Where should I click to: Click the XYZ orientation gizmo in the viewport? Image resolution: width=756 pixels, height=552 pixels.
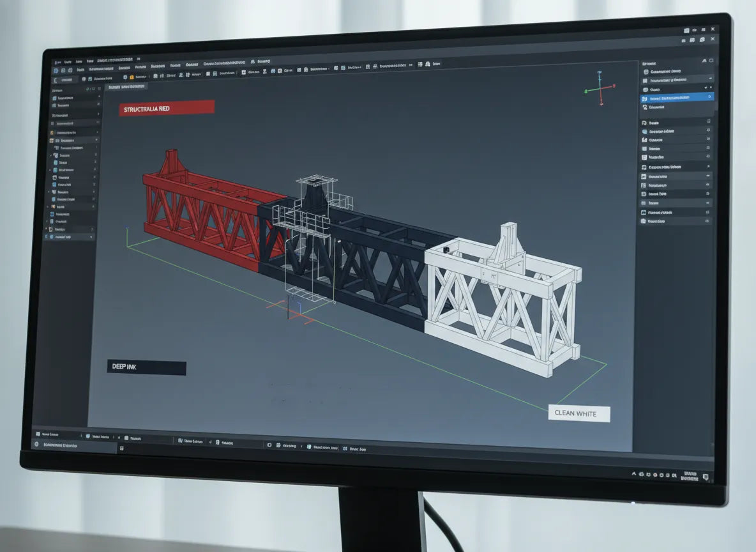[x=600, y=88]
